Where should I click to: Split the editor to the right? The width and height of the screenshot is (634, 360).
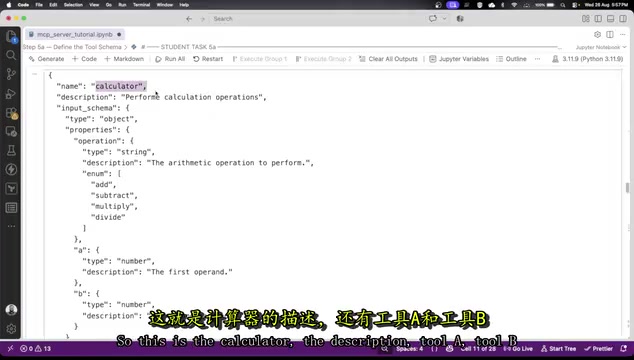click(610, 34)
